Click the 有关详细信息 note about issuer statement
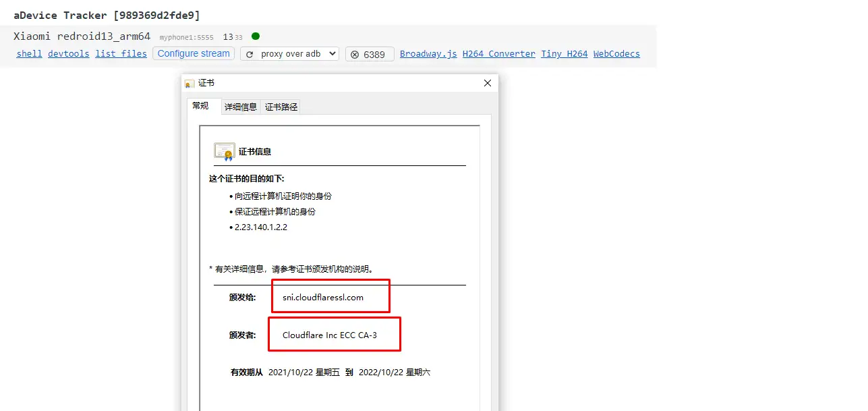Viewport: 868px width, 411px height. pos(291,269)
